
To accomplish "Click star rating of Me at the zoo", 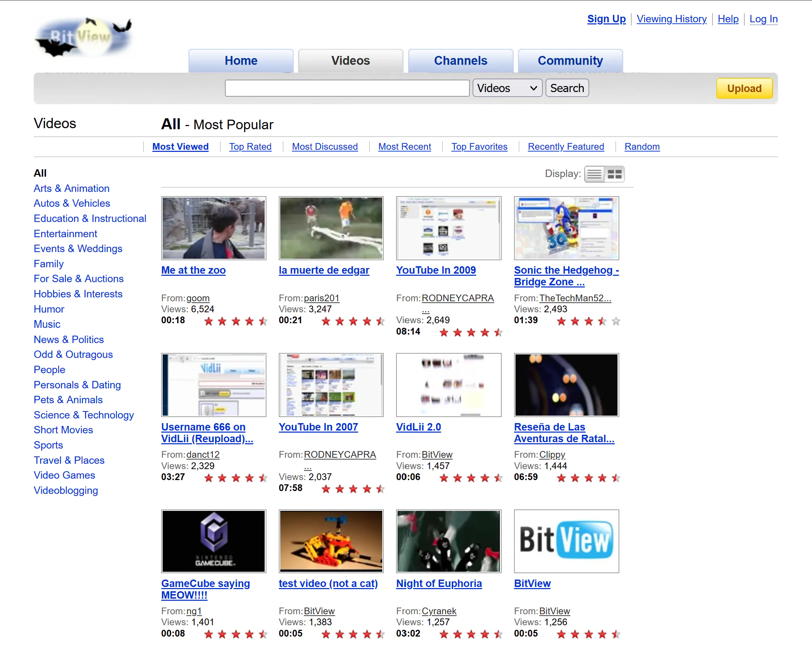I will click(x=236, y=321).
